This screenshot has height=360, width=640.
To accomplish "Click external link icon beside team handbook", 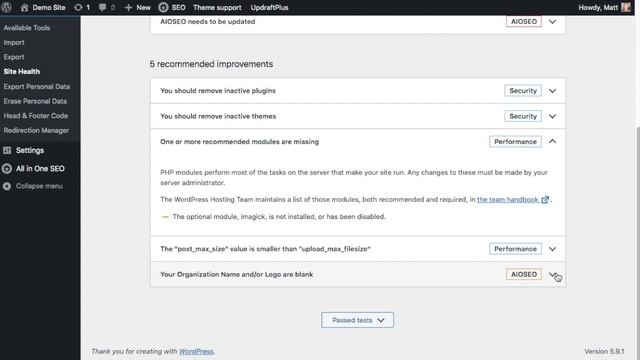I will click(545, 200).
